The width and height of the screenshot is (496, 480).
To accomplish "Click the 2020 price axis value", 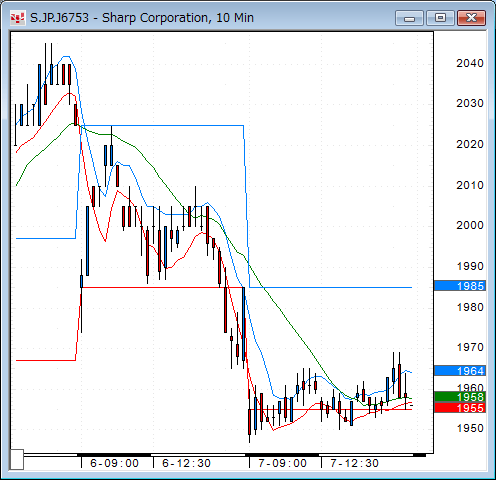I will tap(470, 144).
